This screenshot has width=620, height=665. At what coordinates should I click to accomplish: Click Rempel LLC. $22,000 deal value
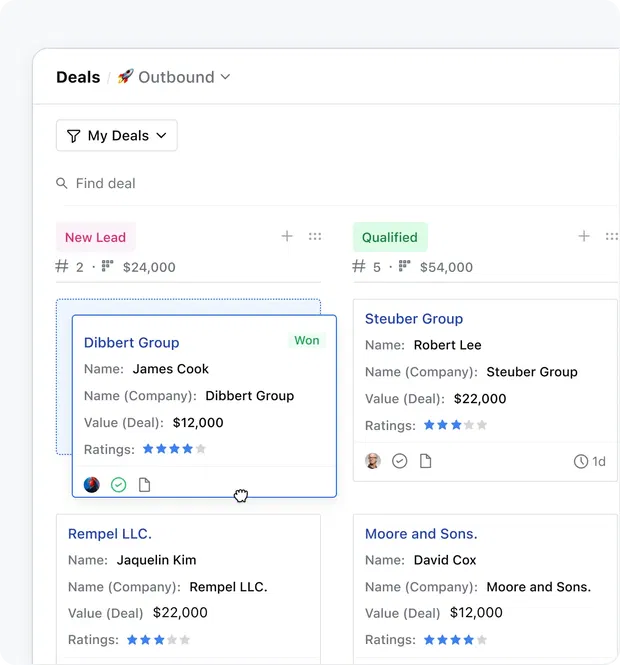tap(180, 612)
